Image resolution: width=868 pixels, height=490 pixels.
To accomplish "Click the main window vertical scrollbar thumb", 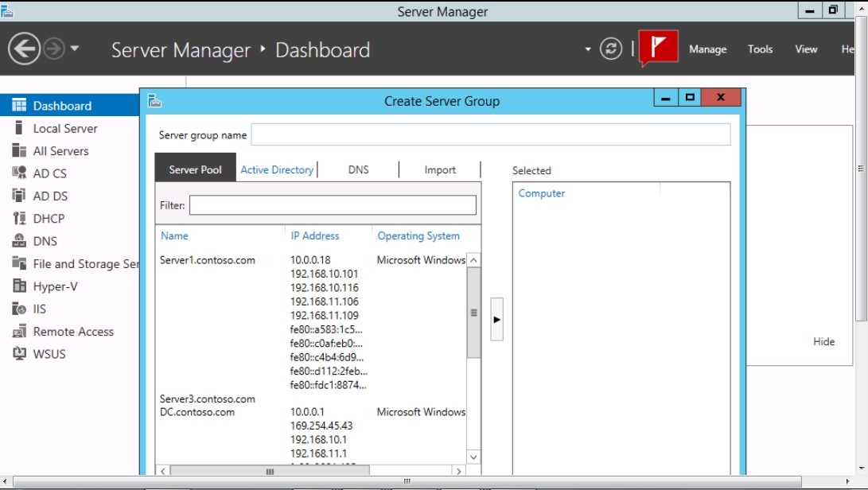I will pyautogui.click(x=861, y=169).
